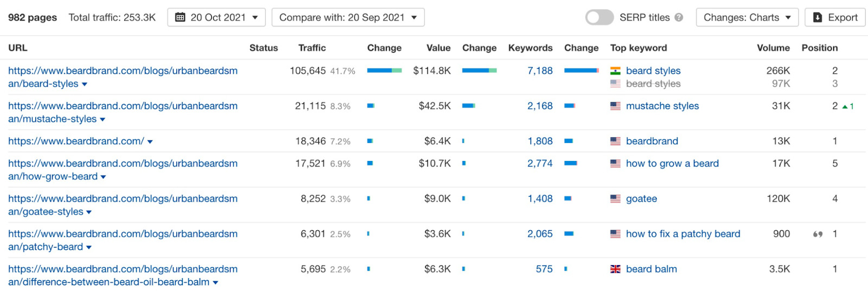Viewport: 868px width, 291px height.
Task: Click the download icon on Export
Action: click(x=818, y=17)
